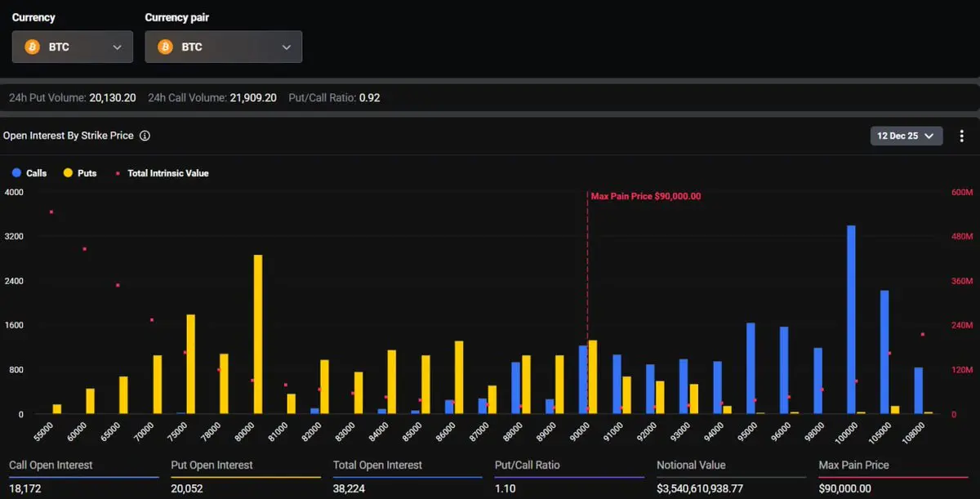This screenshot has height=499, width=980.
Task: Click the info icon beside Open Interest title
Action: tap(145, 136)
